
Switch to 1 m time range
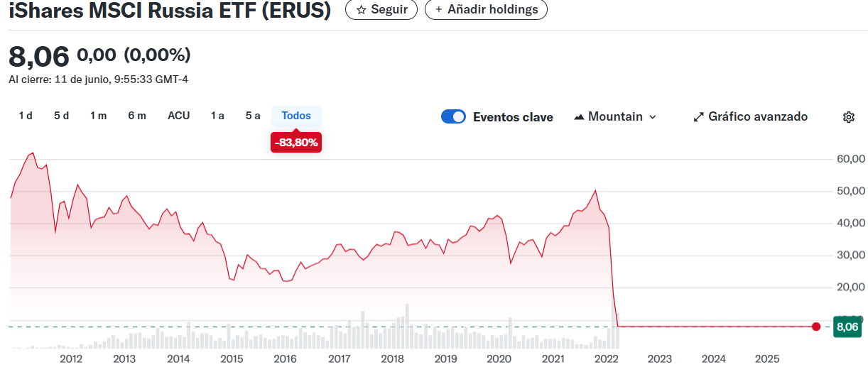(98, 116)
